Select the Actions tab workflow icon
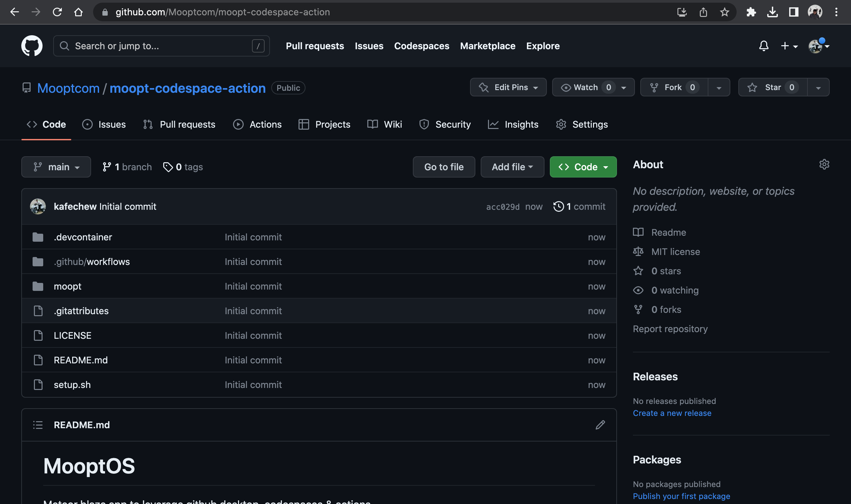 click(x=238, y=124)
